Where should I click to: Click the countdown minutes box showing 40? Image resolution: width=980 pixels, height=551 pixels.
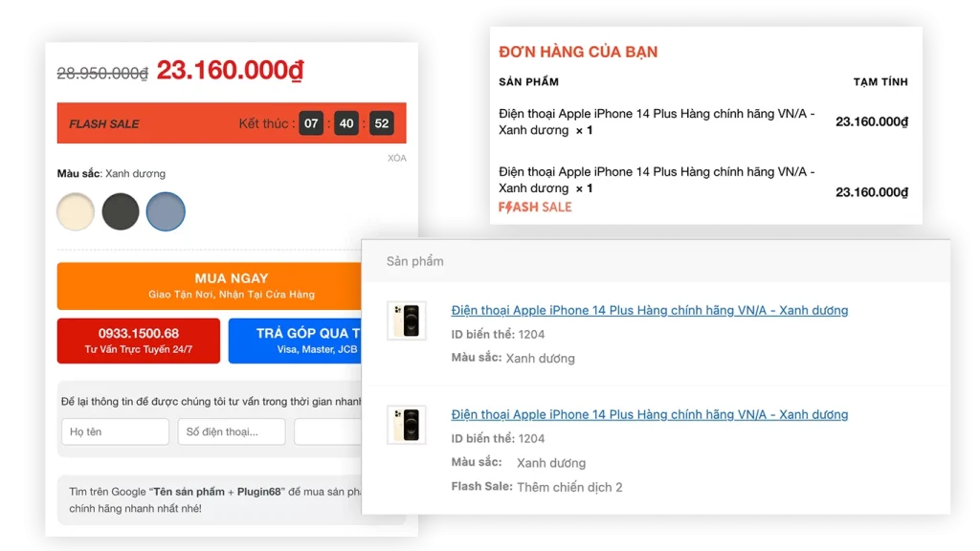click(x=346, y=123)
